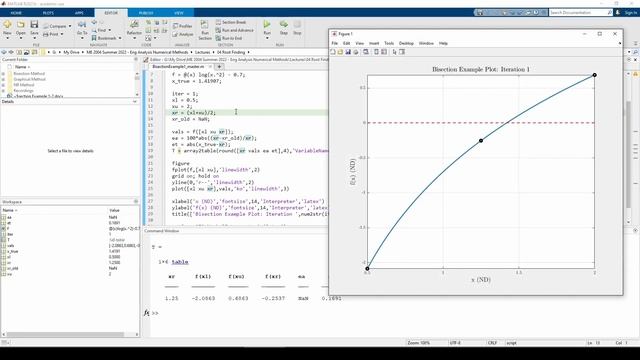Open the Run button dropdown arrow
Viewport: 640px width, 360px height.
(267, 38)
